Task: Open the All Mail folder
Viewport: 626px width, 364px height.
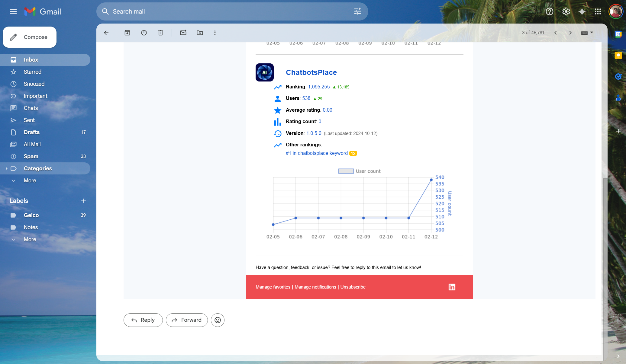Action: pyautogui.click(x=45, y=144)
